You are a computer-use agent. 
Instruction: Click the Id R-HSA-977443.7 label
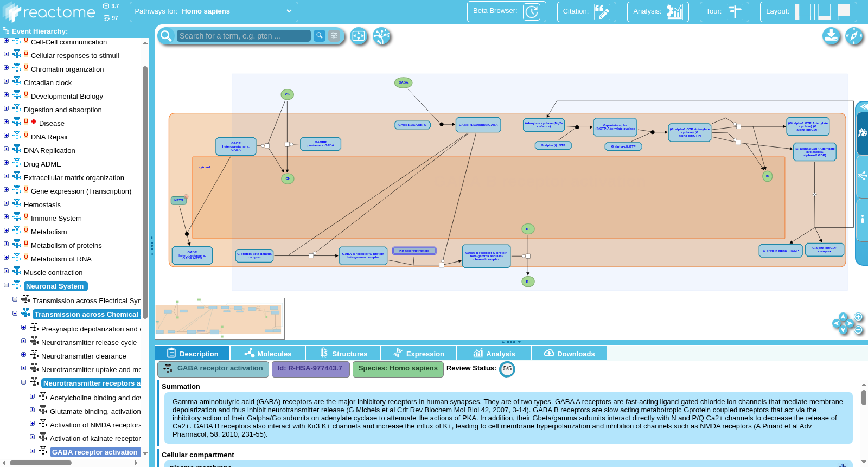pyautogui.click(x=310, y=369)
